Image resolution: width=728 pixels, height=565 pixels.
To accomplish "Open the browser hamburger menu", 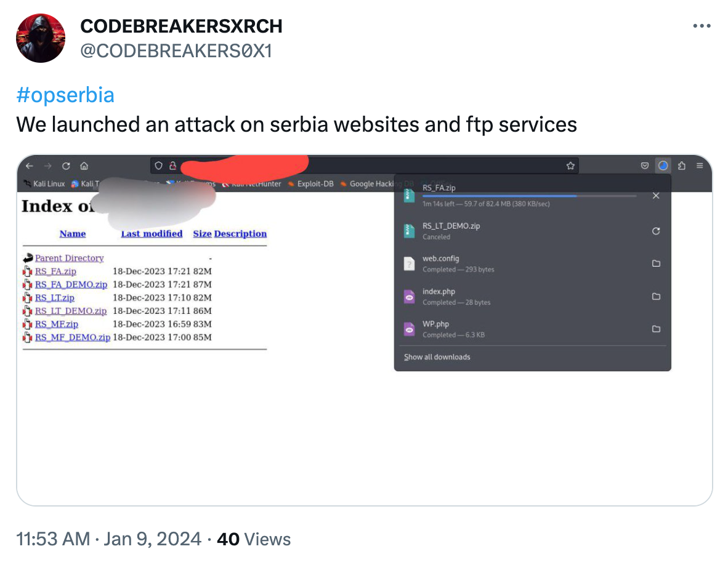I will (700, 166).
